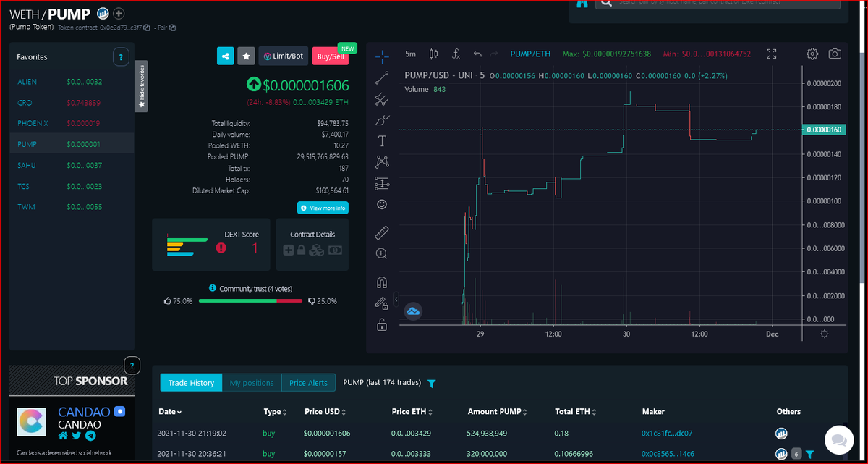Choose the pitchfork drawing tool

point(383,99)
